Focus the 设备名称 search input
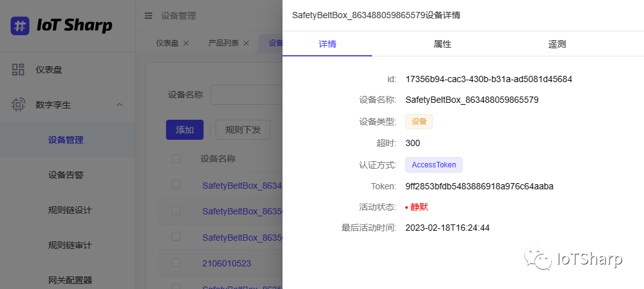644x289 pixels. pyautogui.click(x=246, y=95)
